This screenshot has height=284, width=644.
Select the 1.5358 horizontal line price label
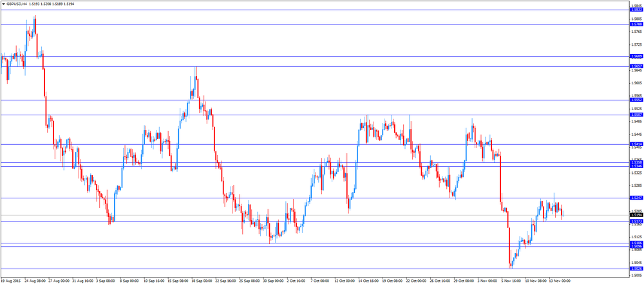pyautogui.click(x=636, y=163)
